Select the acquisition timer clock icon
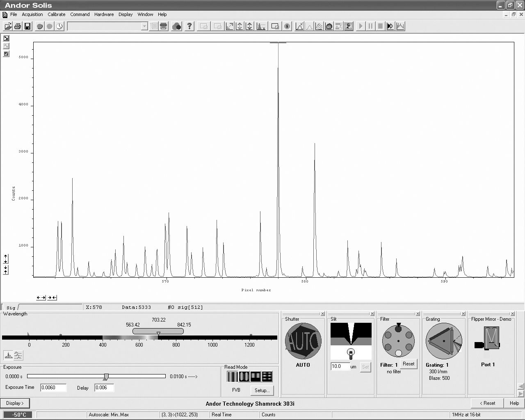 point(59,26)
